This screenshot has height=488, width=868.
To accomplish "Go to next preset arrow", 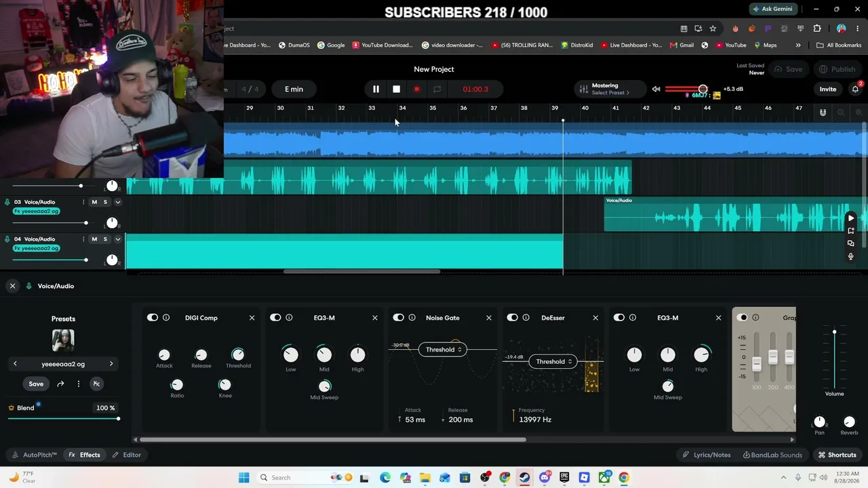I will (111, 364).
